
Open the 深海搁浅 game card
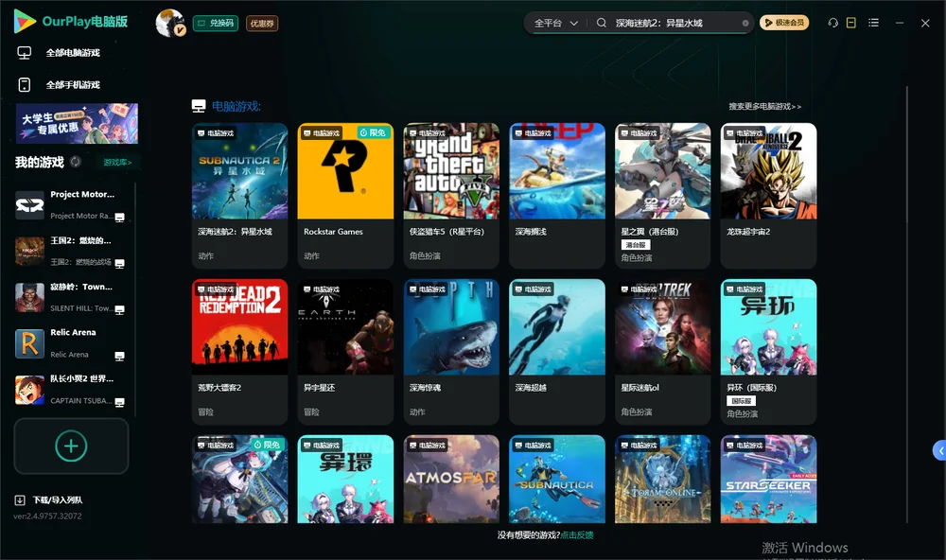click(x=557, y=196)
